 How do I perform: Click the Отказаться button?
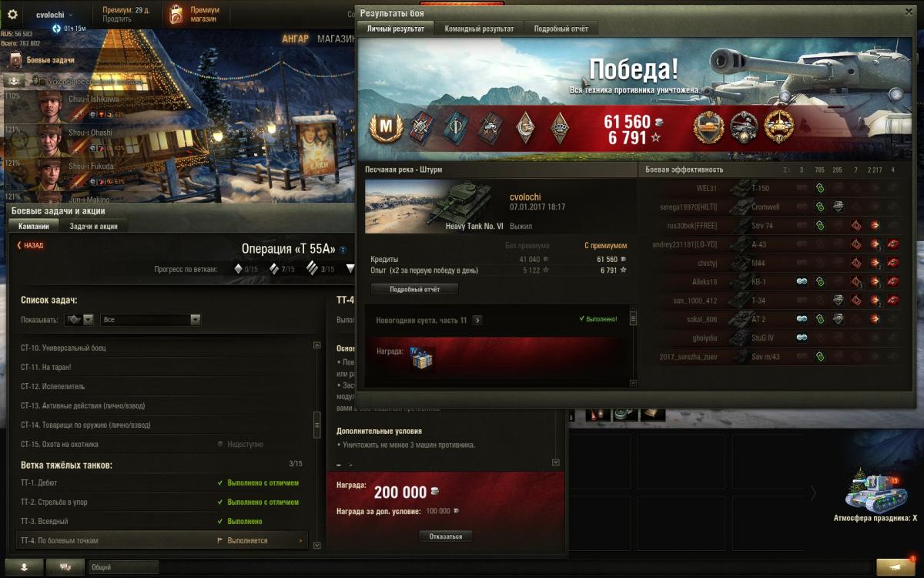click(x=446, y=536)
